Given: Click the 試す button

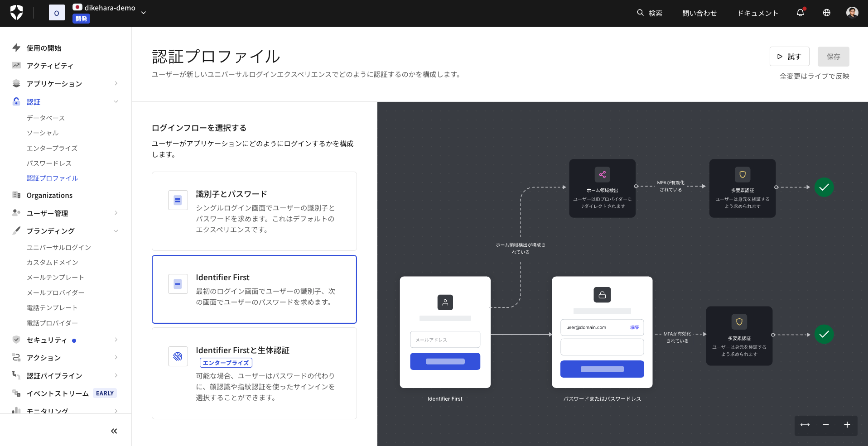Looking at the screenshot, I should pos(789,56).
